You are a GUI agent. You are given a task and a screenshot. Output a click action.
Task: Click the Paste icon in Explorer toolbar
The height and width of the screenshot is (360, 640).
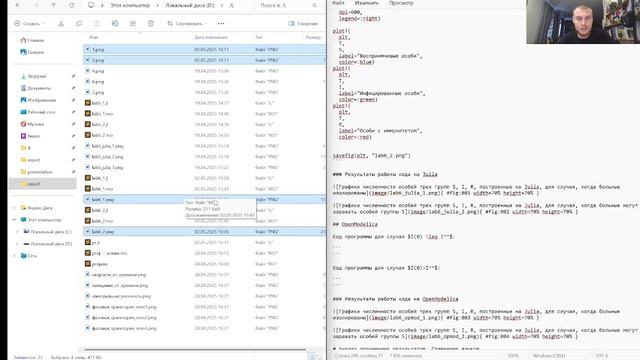coord(97,23)
